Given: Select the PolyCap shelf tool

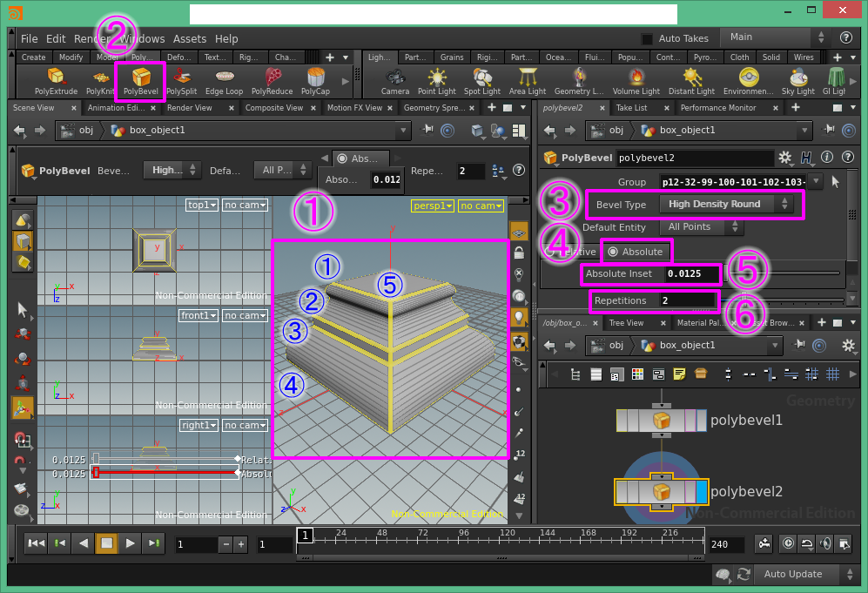Looking at the screenshot, I should 315,81.
